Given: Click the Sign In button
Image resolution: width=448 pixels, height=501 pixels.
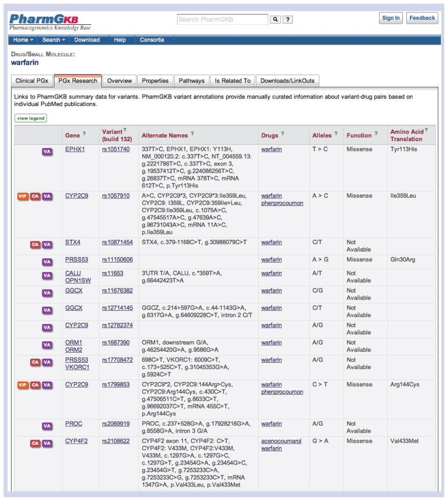Looking at the screenshot, I should (391, 18).
